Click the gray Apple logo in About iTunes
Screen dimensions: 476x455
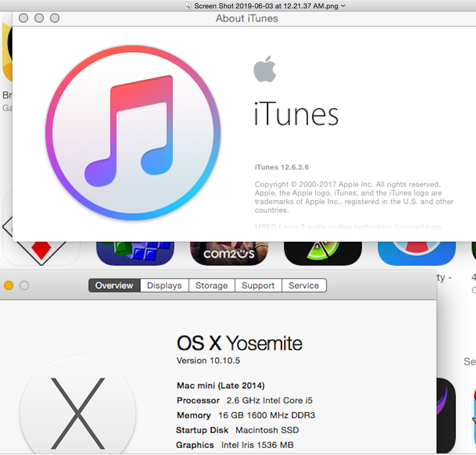[265, 69]
